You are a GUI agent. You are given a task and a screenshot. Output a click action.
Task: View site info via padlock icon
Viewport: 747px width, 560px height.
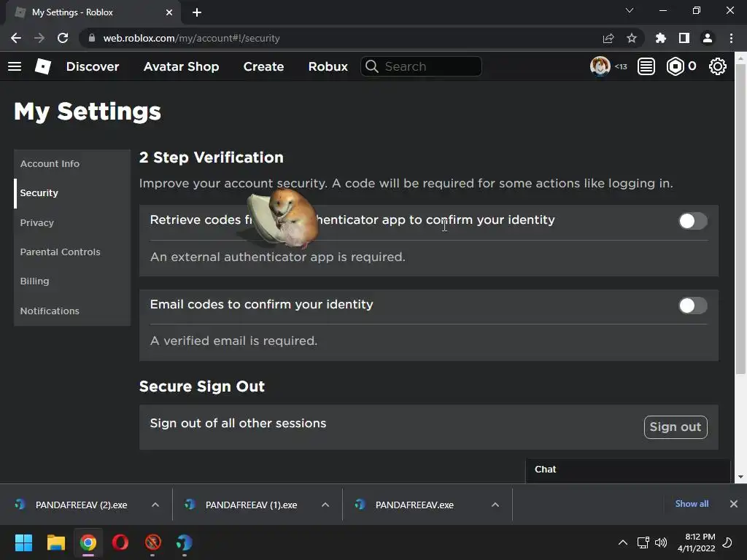[x=91, y=38]
